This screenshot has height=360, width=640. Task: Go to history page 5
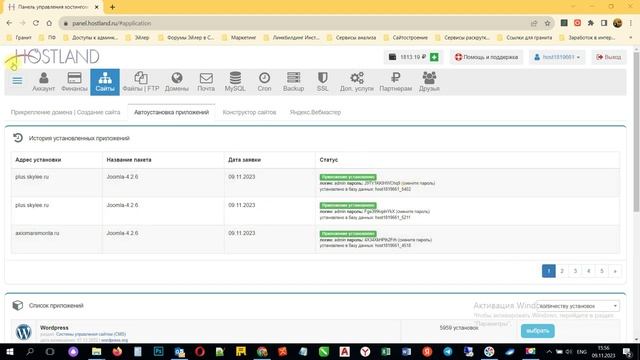pos(602,271)
